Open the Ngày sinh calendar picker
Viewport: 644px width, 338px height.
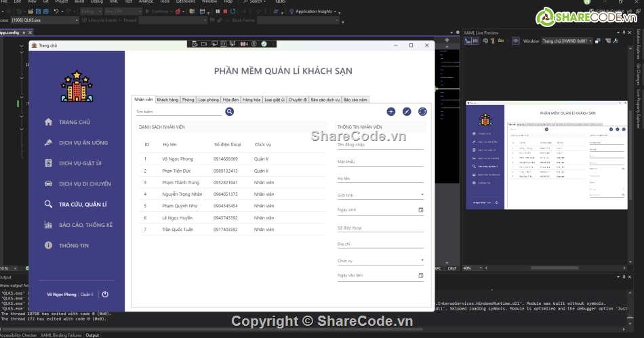420,210
